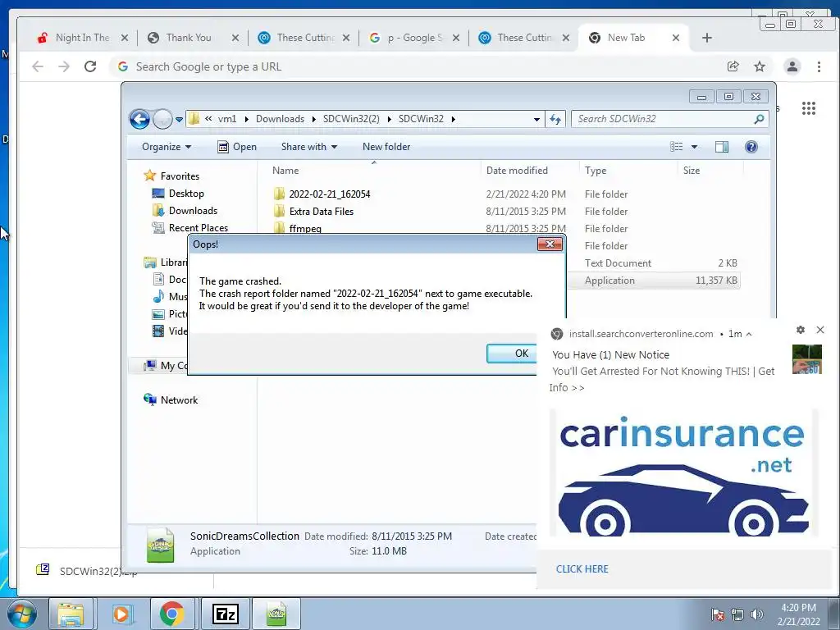Click the Explorer forward navigation arrow

[x=162, y=119]
